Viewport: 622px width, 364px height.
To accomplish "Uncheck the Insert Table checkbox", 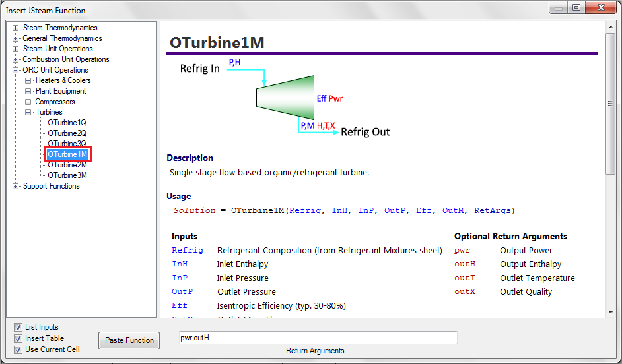I will pyautogui.click(x=18, y=339).
